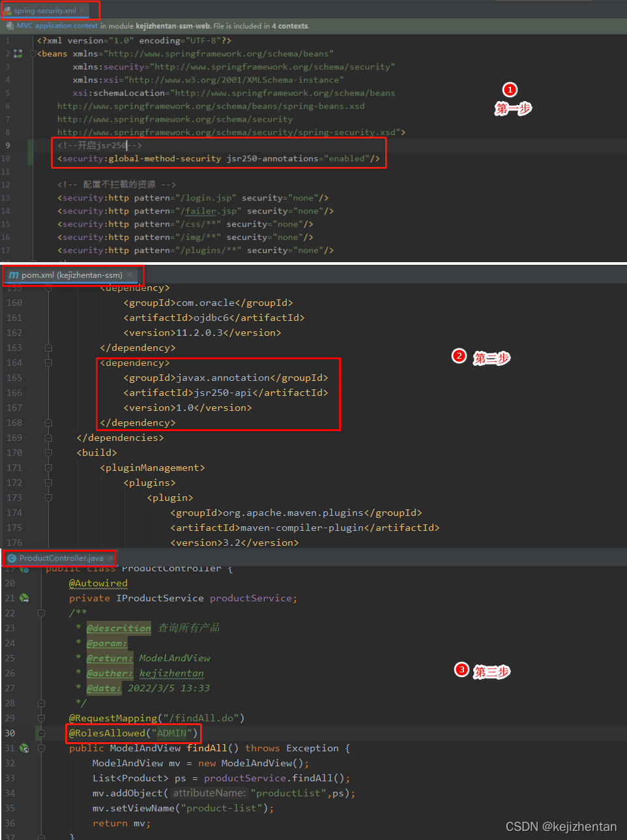627x840 pixels.
Task: Click the return mv statement
Action: (121, 823)
